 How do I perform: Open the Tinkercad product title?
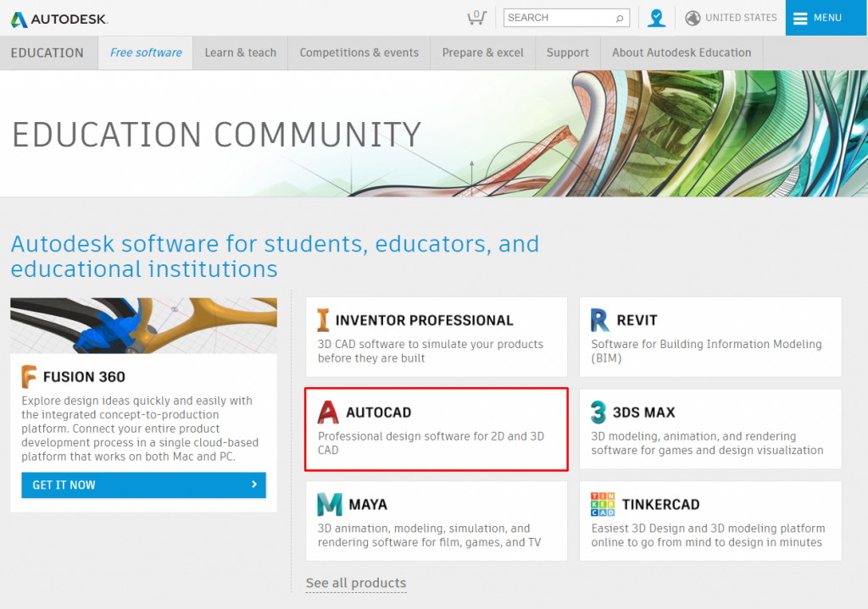coord(660,505)
